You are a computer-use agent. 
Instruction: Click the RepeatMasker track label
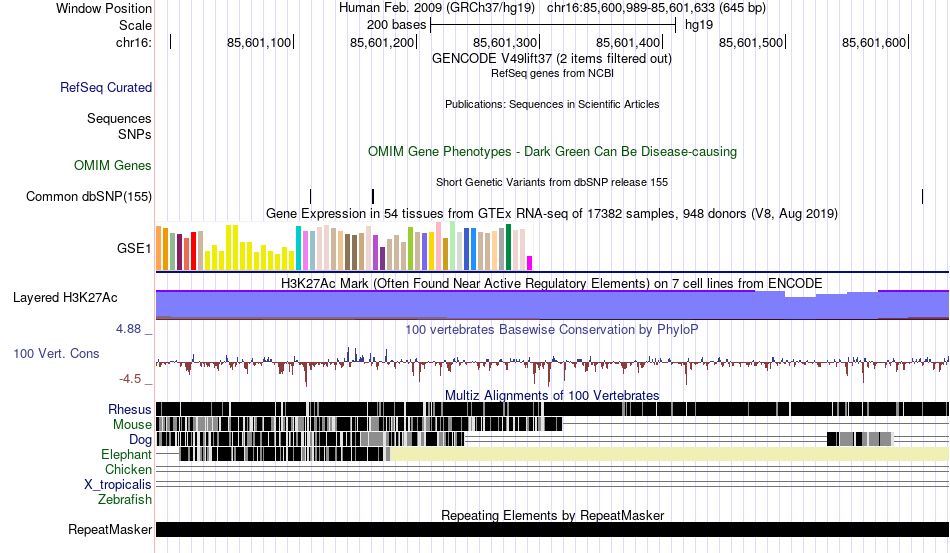(110, 529)
